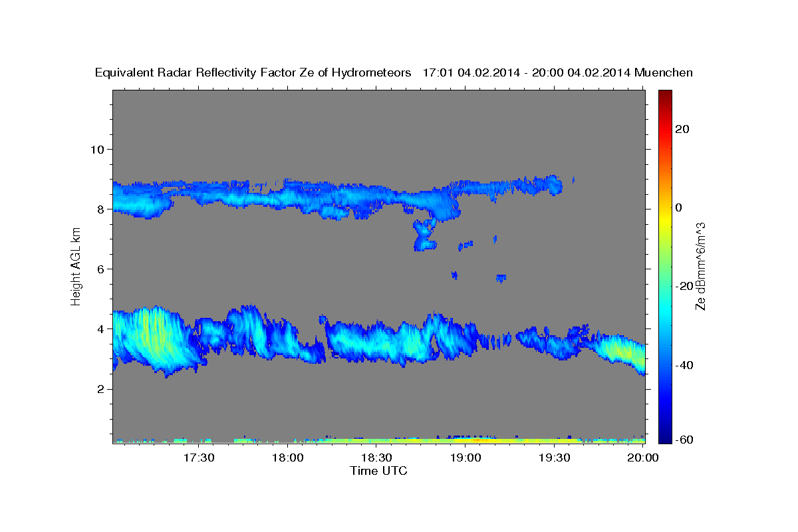Click the height label '8'
This screenshot has width=798, height=532.
point(99,209)
